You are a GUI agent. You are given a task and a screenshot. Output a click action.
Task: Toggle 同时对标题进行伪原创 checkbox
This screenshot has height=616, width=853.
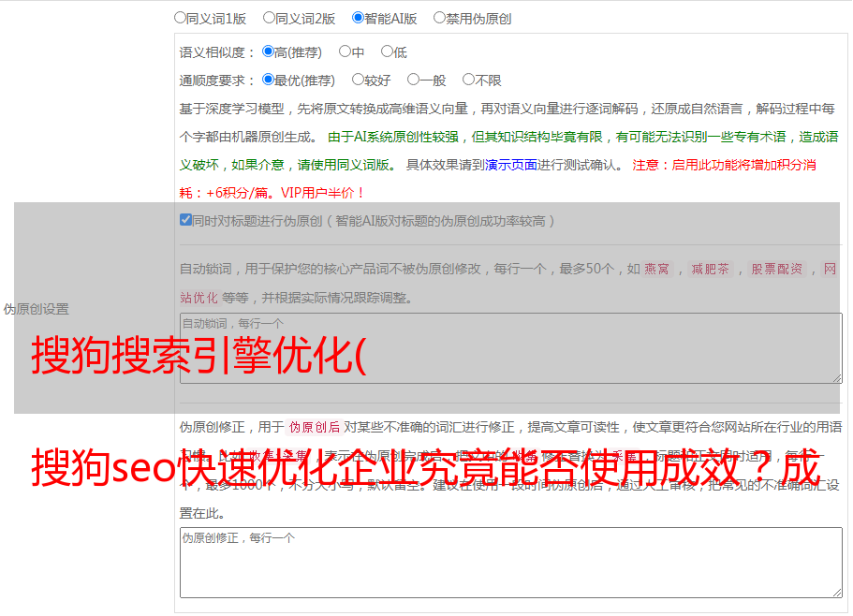click(185, 220)
